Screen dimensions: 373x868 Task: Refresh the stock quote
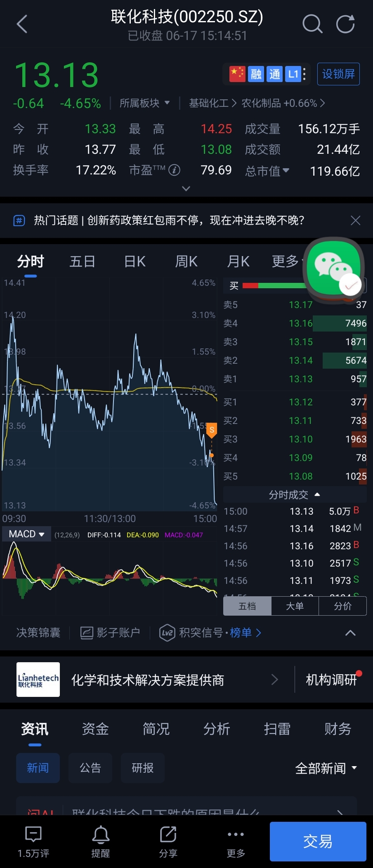345,24
